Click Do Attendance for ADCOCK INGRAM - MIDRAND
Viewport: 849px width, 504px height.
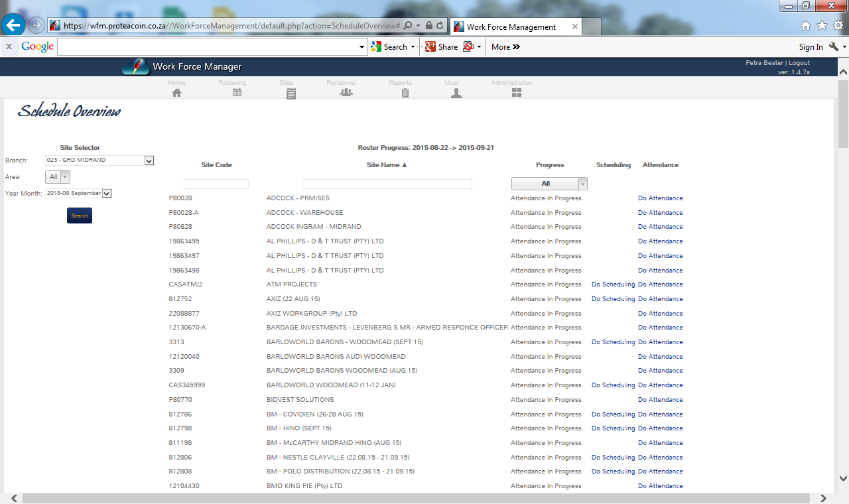(x=660, y=227)
